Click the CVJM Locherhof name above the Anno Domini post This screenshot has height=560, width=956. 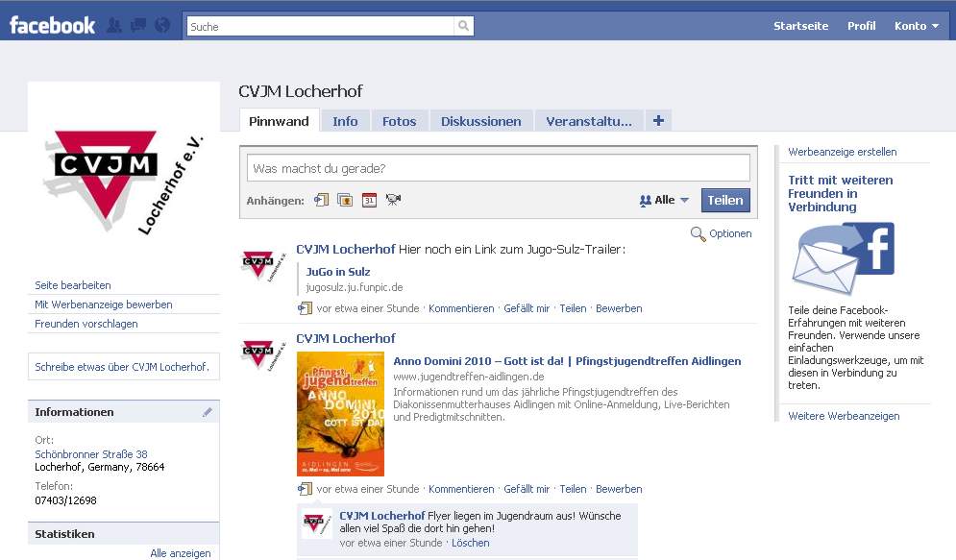(x=346, y=338)
